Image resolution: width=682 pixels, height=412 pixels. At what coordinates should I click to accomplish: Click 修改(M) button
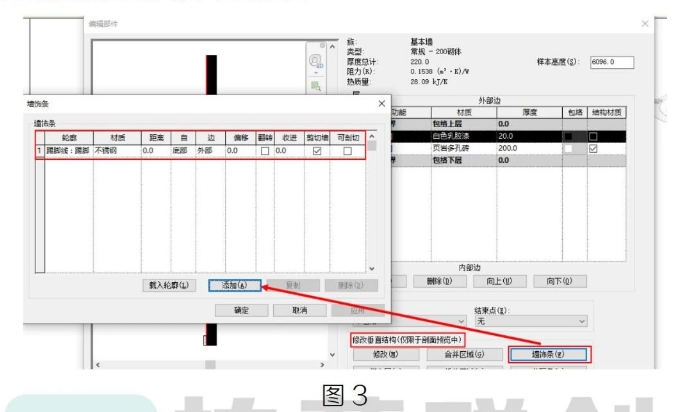tap(386, 355)
